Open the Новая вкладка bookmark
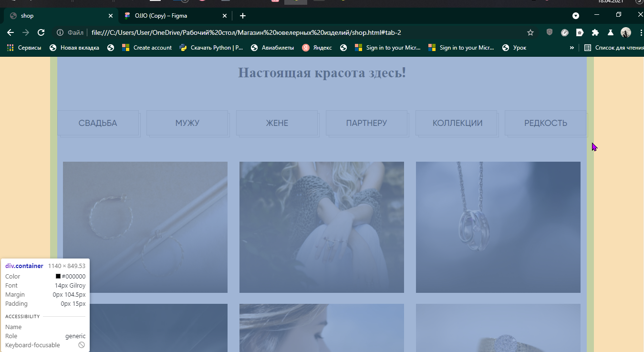Viewport: 644px width, 352px height. pos(74,48)
